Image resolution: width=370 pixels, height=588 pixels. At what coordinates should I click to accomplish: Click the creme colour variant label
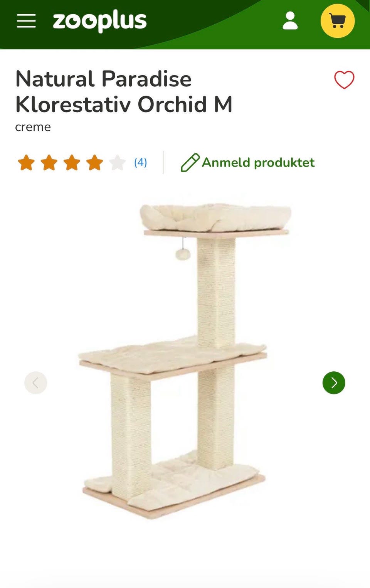33,127
